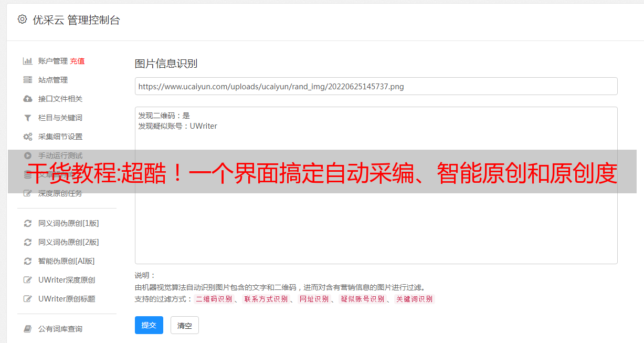The width and height of the screenshot is (644, 343).
Task: Select 同义词伪原创[2版] menu entry
Action: [x=69, y=242]
